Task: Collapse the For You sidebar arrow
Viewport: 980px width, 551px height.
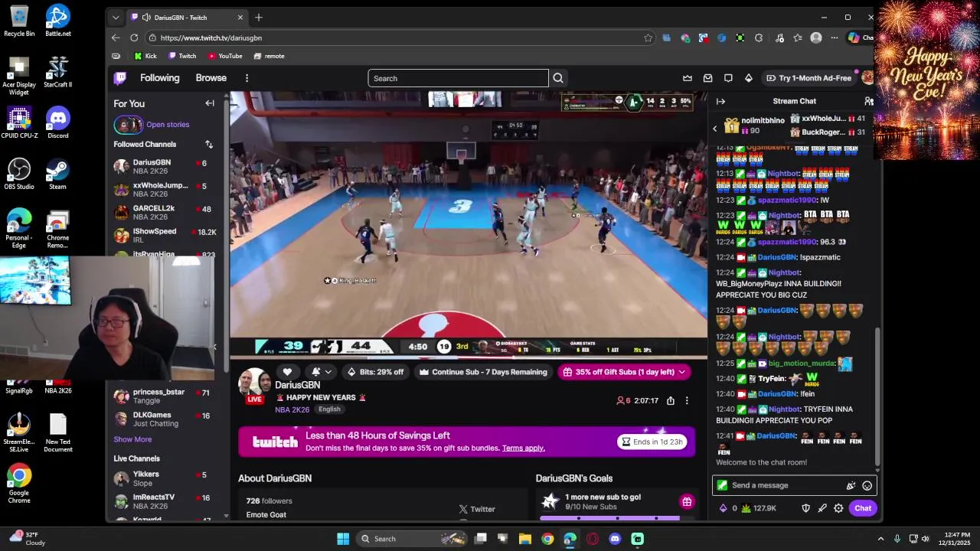Action: point(210,103)
